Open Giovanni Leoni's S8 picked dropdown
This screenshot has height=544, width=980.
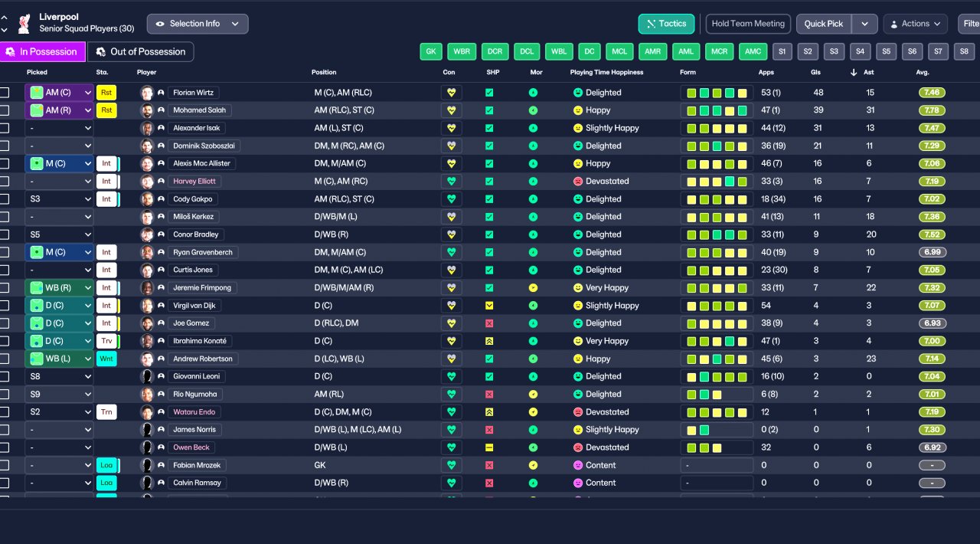(60, 376)
